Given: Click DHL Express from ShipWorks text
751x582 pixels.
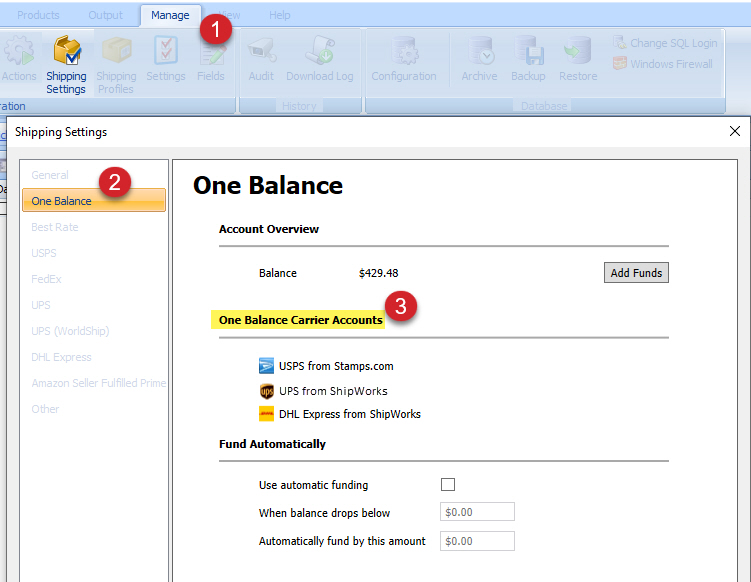Looking at the screenshot, I should [x=350, y=414].
